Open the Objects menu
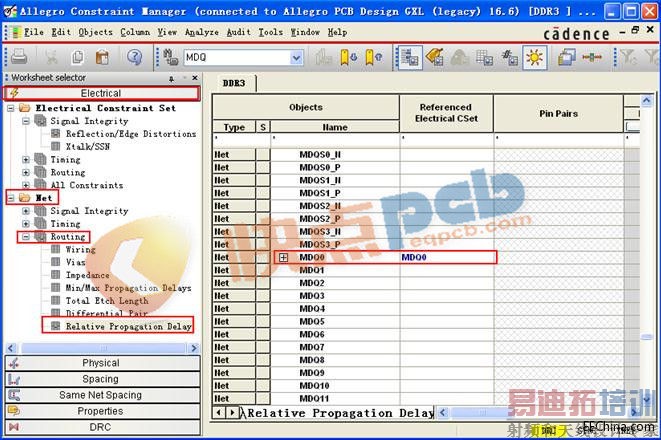This screenshot has width=661, height=440. point(95,32)
